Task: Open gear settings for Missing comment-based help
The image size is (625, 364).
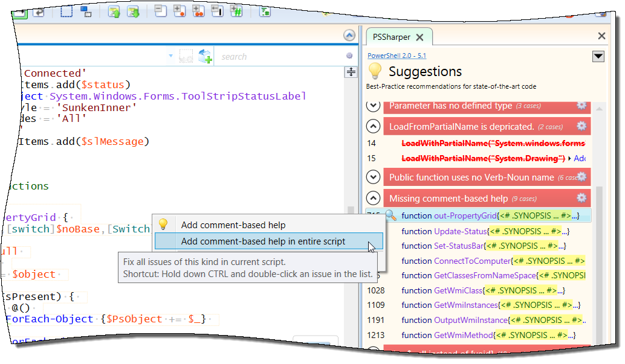Action: click(581, 198)
